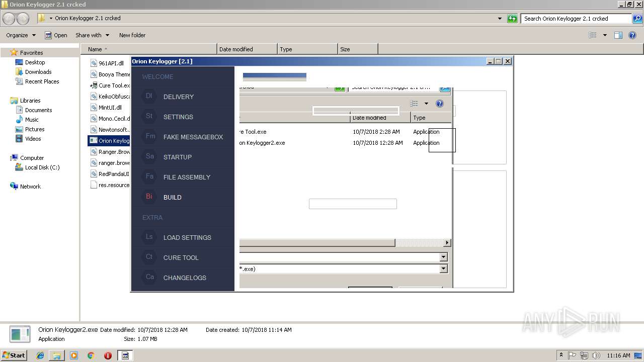The image size is (644, 362).
Task: Open the Share with menu
Action: pos(92,35)
